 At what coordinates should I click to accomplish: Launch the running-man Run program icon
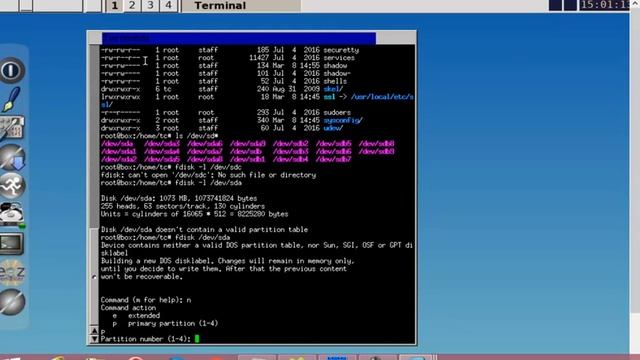(x=12, y=186)
